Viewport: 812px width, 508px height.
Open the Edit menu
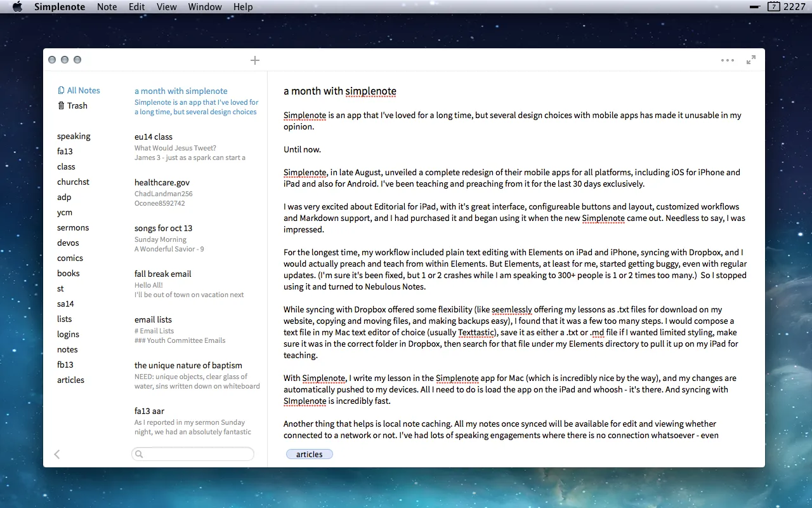tap(136, 6)
